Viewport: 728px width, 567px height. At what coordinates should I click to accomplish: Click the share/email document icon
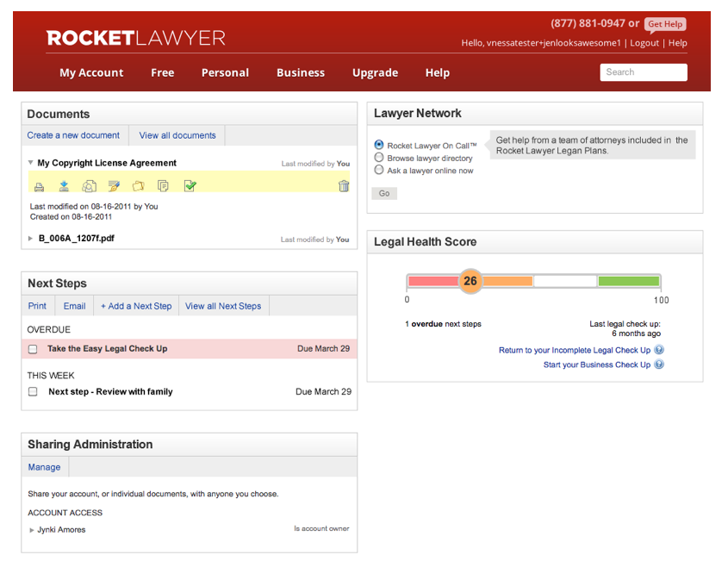(x=89, y=186)
